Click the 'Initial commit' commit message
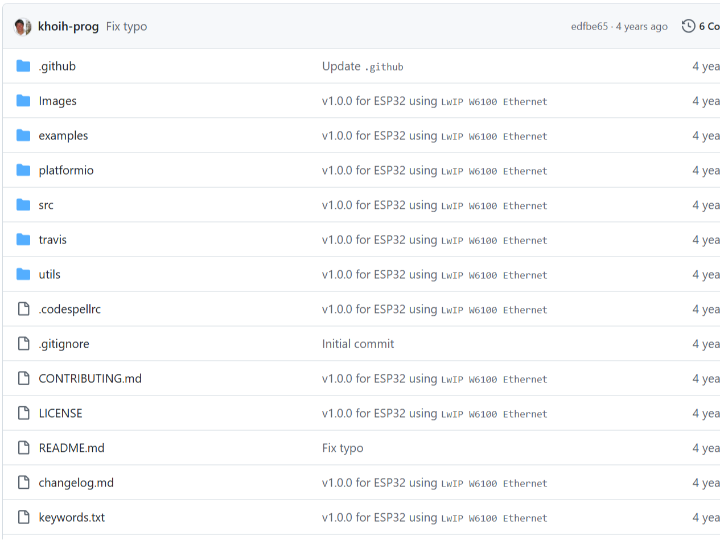This screenshot has width=720, height=540. click(358, 344)
